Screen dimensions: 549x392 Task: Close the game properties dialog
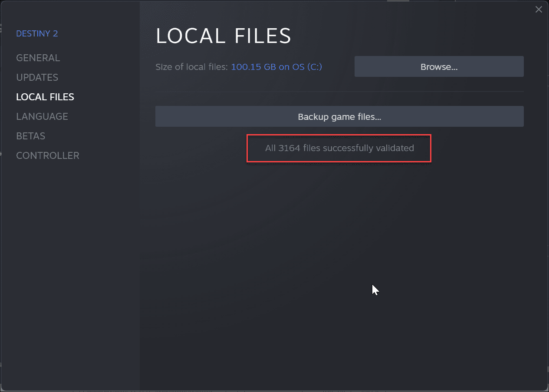tap(539, 9)
